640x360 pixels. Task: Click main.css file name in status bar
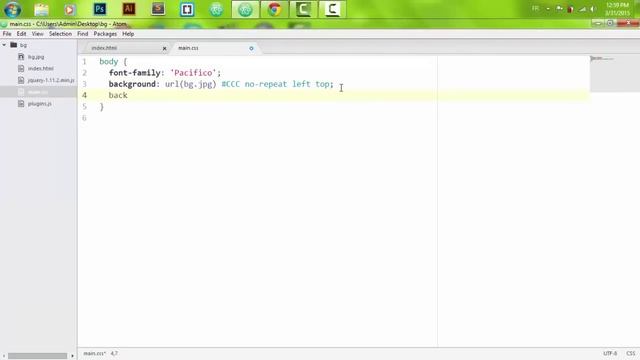click(95, 353)
